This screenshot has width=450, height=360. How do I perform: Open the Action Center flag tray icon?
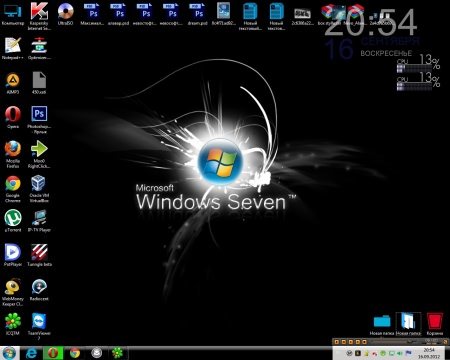click(408, 353)
